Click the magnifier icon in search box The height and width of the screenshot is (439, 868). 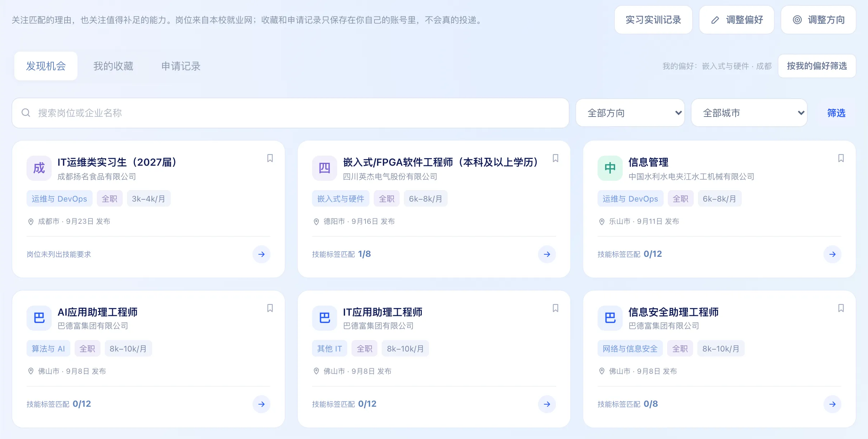[x=26, y=113]
